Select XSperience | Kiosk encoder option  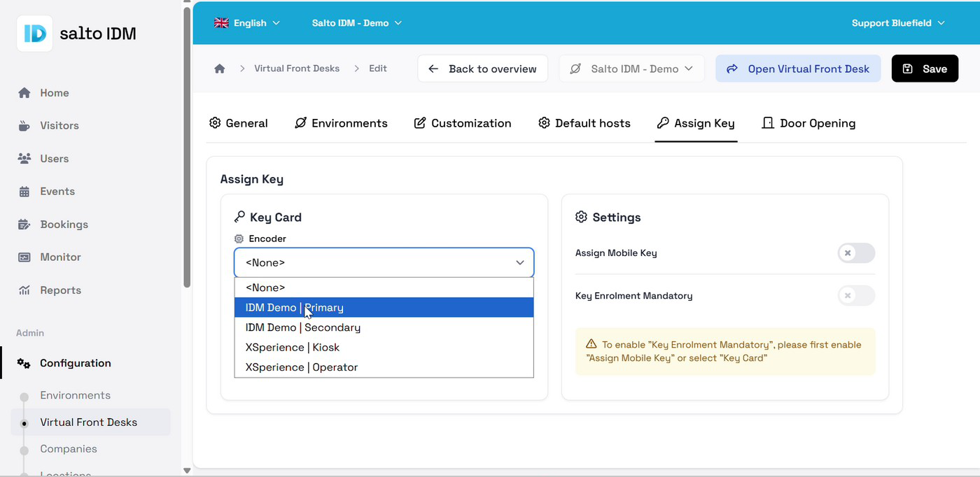pyautogui.click(x=384, y=348)
